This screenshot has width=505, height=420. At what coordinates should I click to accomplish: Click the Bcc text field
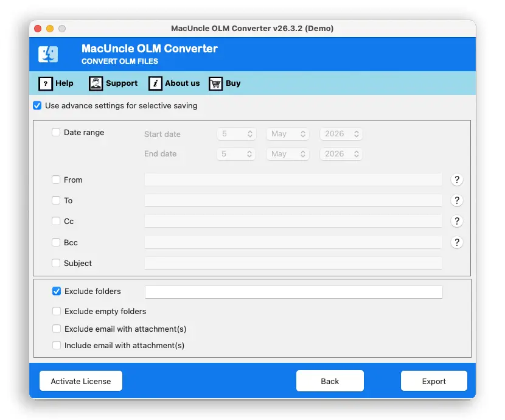point(293,242)
